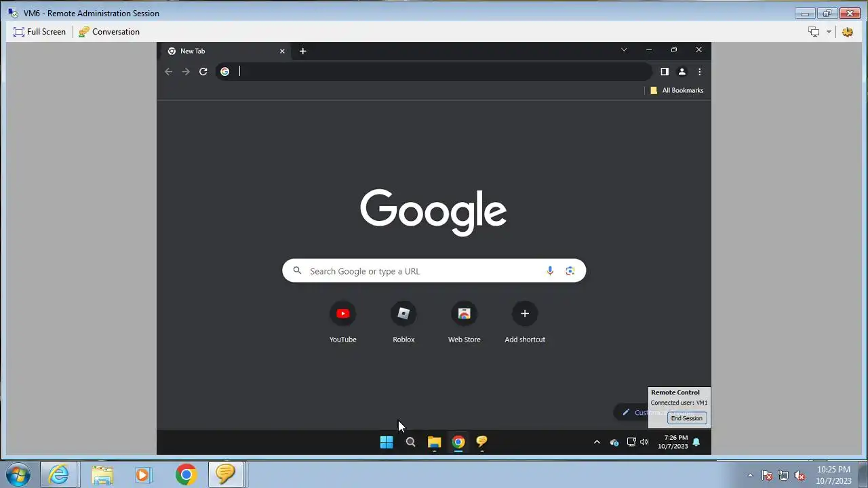Open the local Windows 7 Start orb

(18, 475)
